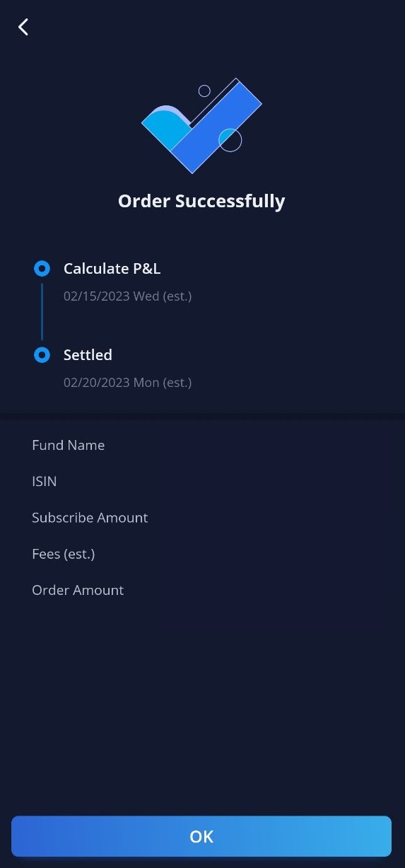Select the Fund Name row
Screen dimensions: 405x868
coord(202,445)
